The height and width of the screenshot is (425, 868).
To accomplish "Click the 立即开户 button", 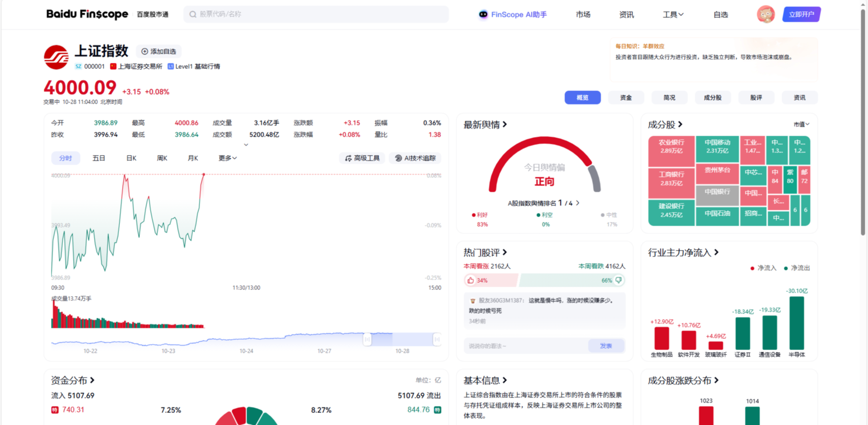I will pyautogui.click(x=801, y=14).
